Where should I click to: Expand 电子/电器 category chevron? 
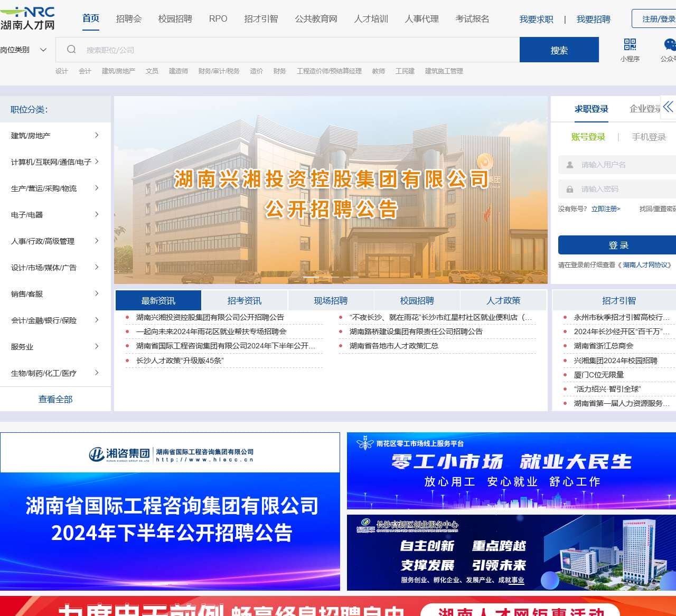click(x=97, y=214)
